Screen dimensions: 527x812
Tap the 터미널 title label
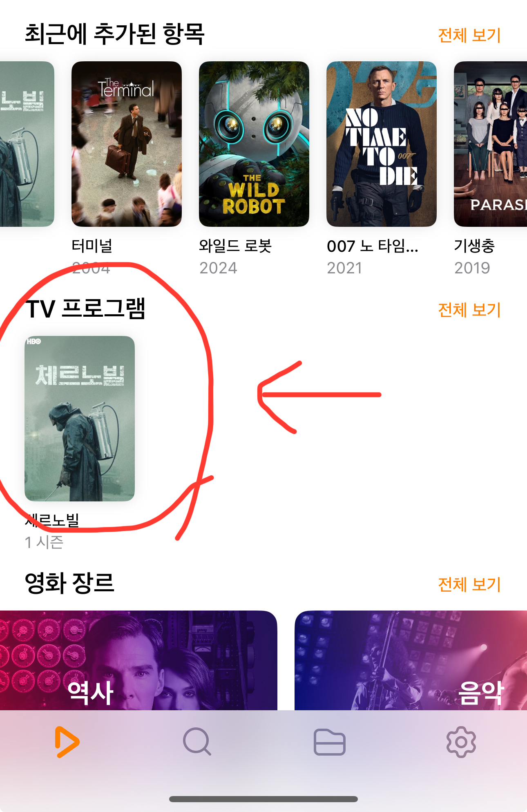click(x=92, y=246)
